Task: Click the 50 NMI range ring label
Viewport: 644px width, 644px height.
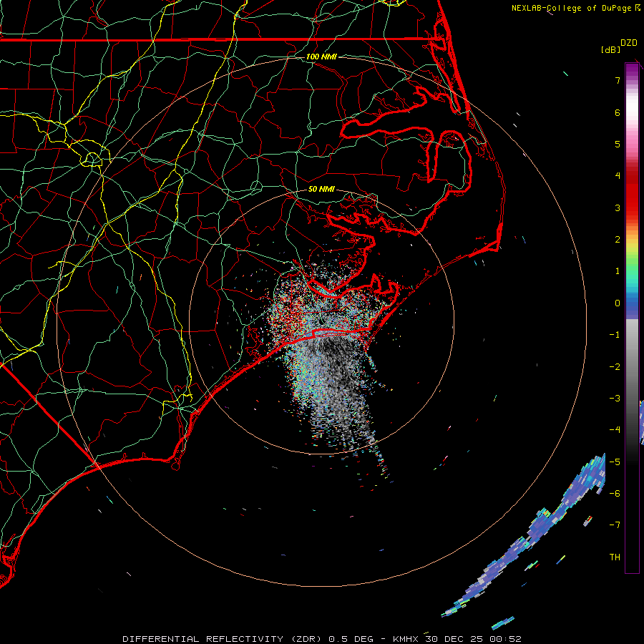Action: [x=321, y=189]
